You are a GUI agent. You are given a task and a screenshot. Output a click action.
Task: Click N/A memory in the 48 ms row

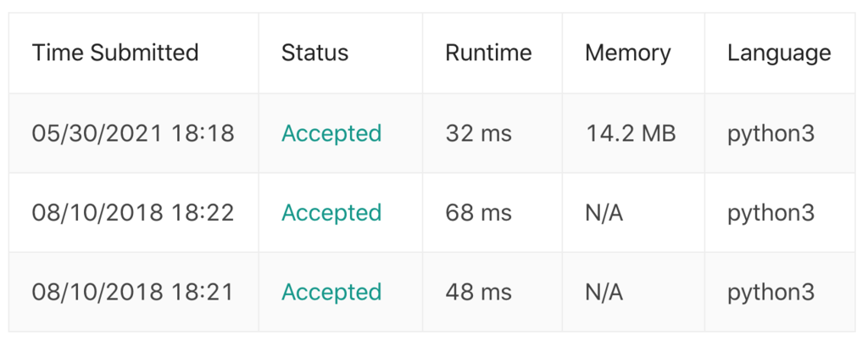pyautogui.click(x=604, y=292)
